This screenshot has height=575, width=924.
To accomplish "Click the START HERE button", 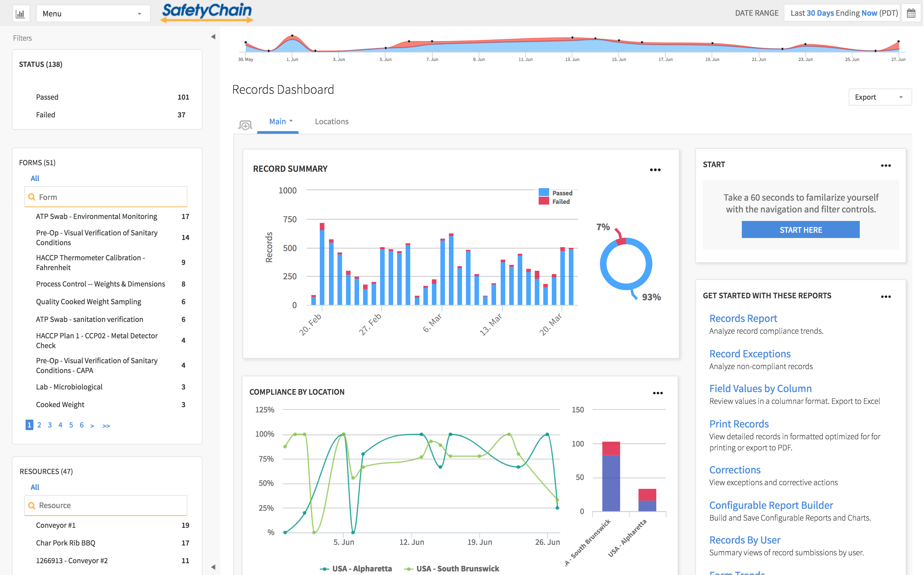I will [x=800, y=230].
